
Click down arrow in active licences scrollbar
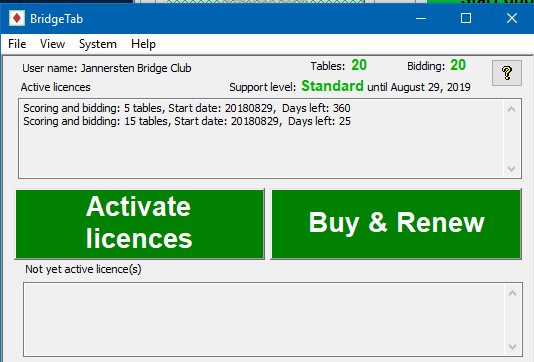(x=511, y=169)
